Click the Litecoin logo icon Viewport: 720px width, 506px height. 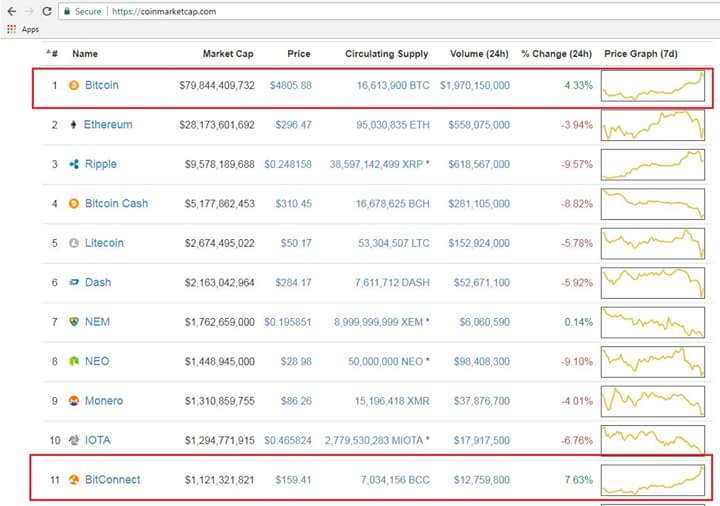73,243
